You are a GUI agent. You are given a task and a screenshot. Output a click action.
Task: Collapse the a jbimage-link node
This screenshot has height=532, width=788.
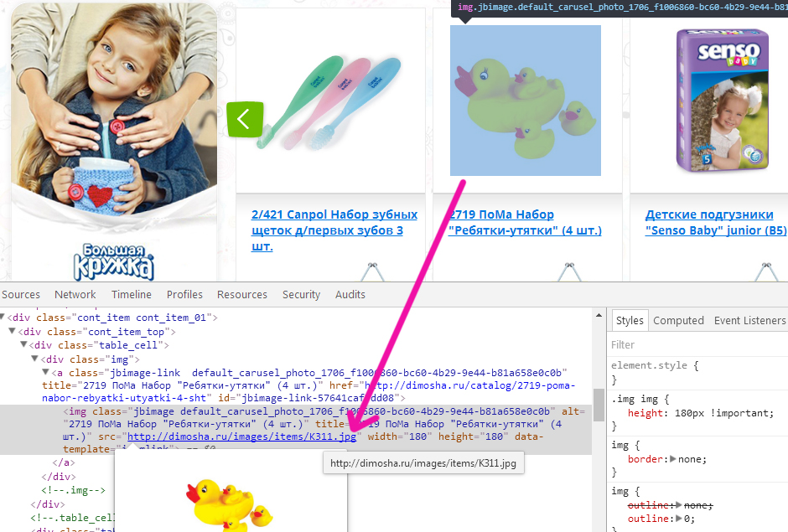tap(46, 372)
